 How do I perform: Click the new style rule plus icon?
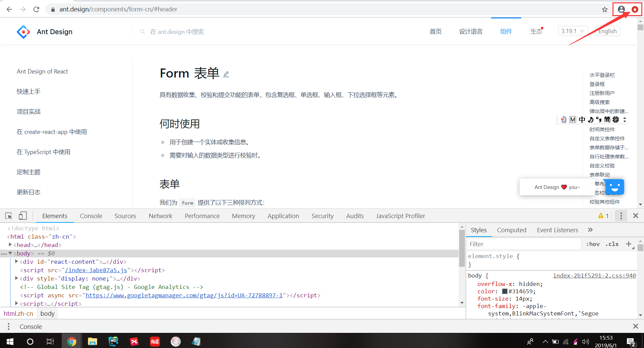pyautogui.click(x=629, y=244)
